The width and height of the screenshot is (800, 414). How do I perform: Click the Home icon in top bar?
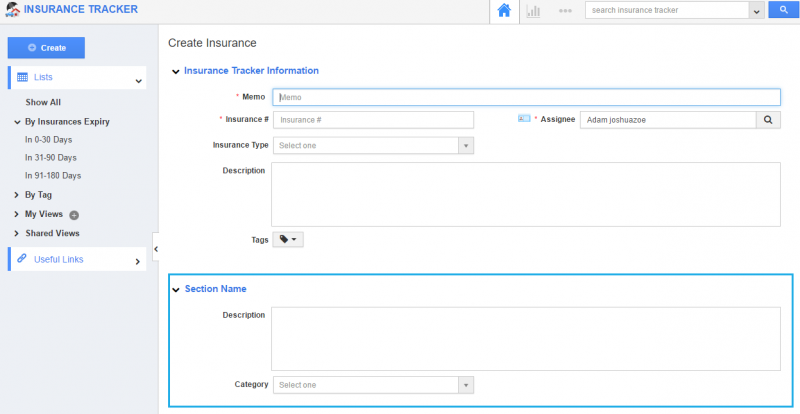pos(504,11)
